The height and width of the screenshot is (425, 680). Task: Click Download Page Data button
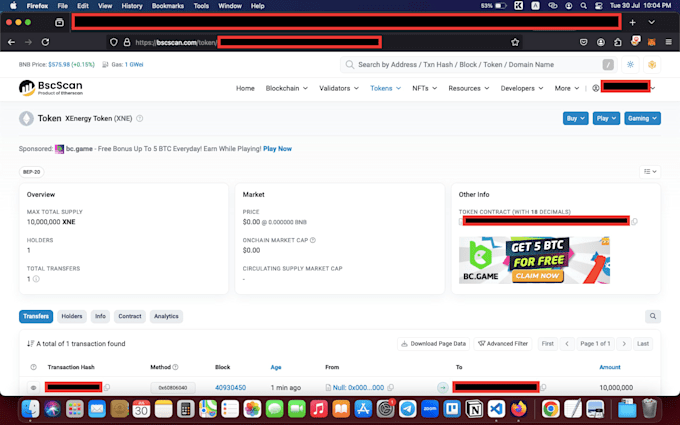[433, 343]
